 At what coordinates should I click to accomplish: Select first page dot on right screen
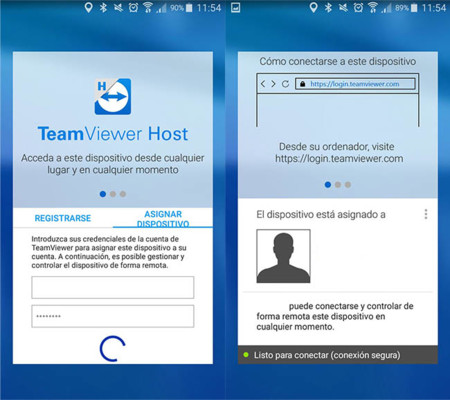coord(328,185)
